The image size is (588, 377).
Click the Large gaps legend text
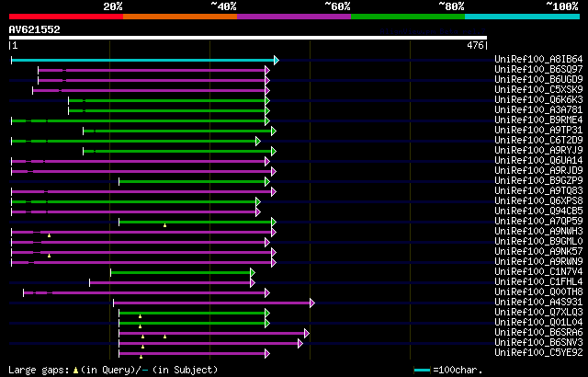click(x=113, y=370)
